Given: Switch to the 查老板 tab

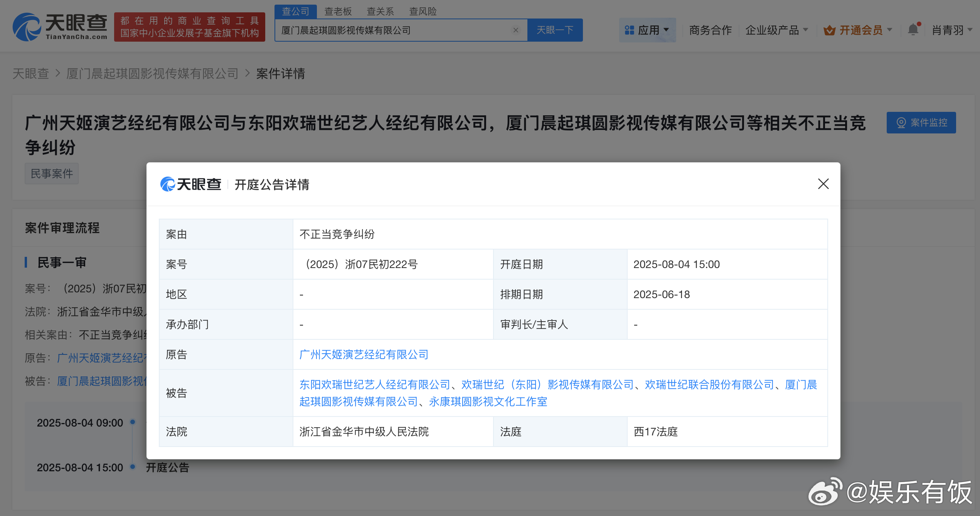Looking at the screenshot, I should pyautogui.click(x=338, y=12).
